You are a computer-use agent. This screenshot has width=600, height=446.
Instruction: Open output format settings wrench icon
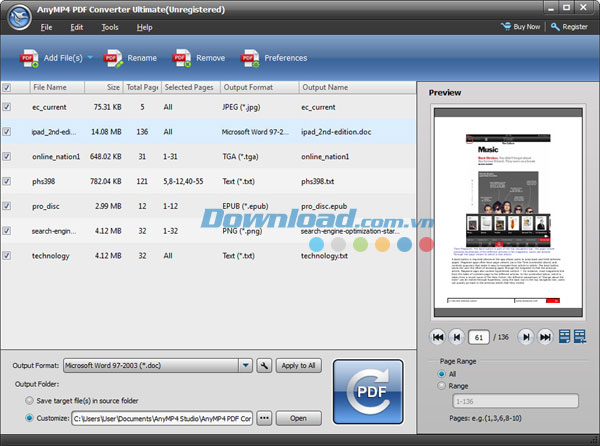point(263,366)
